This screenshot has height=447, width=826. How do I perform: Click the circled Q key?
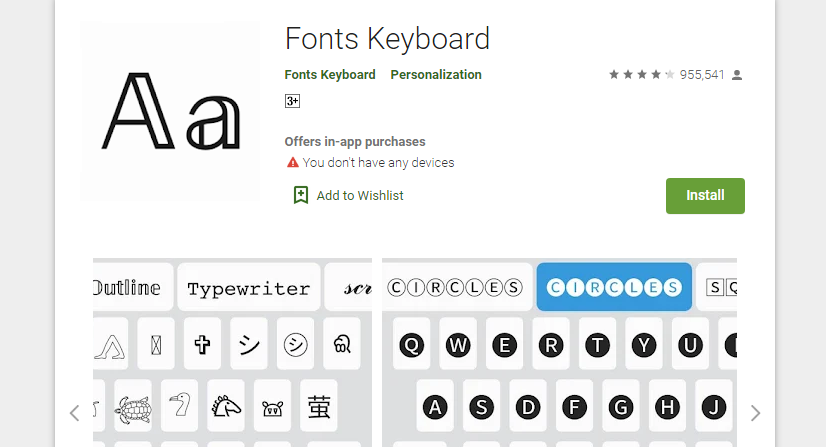coord(411,345)
